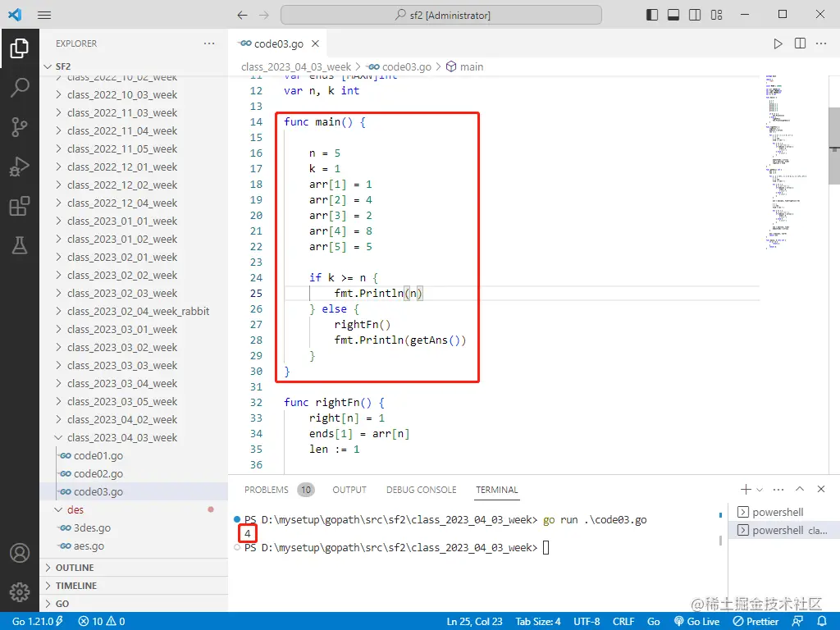The height and width of the screenshot is (630, 840).
Task: Toggle bottom panel visibility
Action: tap(673, 15)
